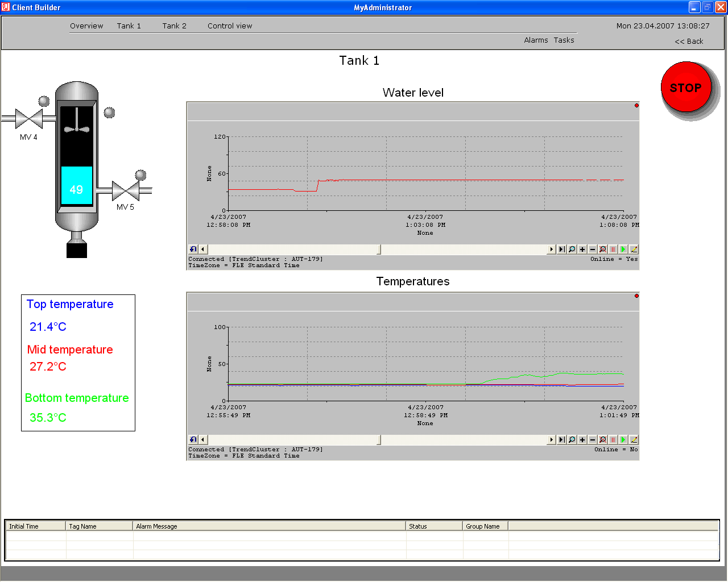Click Temperatures trend time scrollbar thumb
728x582 pixels.
point(379,440)
